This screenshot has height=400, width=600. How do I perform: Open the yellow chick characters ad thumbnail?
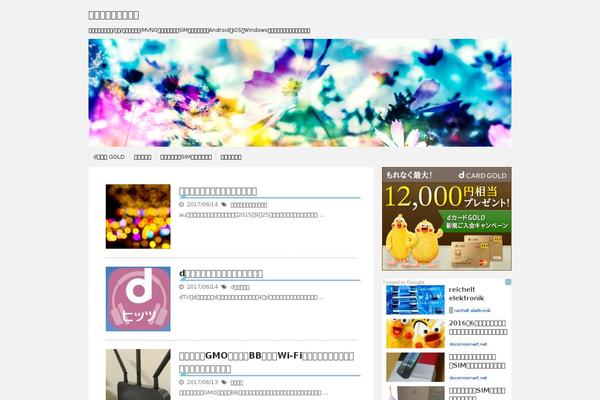tap(415, 334)
